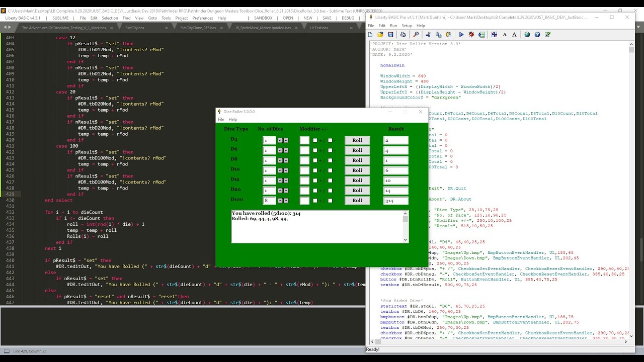
Task: Decrease D100 dice count with down arrow
Action: 286,201
